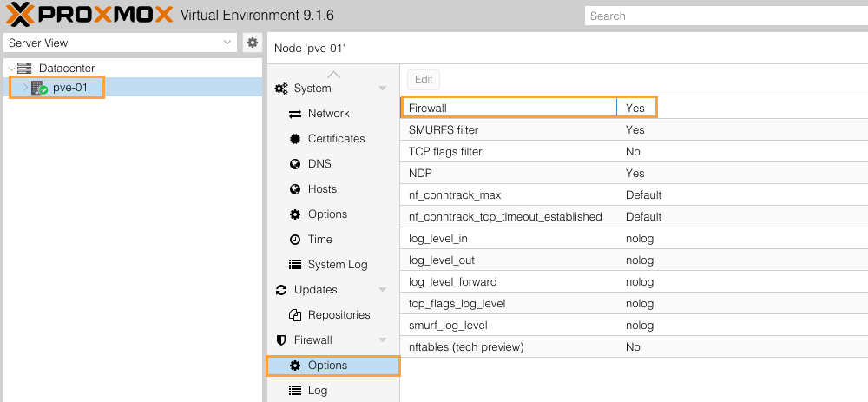The width and height of the screenshot is (868, 402).
Task: Collapse the Updates section arrow
Action: tap(383, 290)
